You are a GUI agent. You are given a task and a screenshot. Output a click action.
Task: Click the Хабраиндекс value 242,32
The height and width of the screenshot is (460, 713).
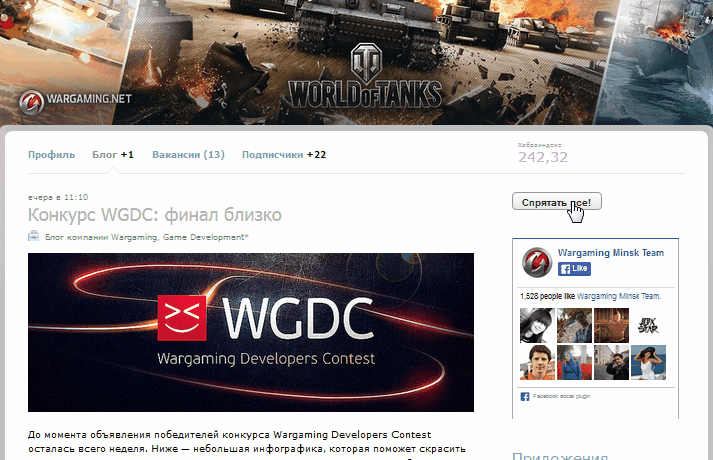[543, 157]
